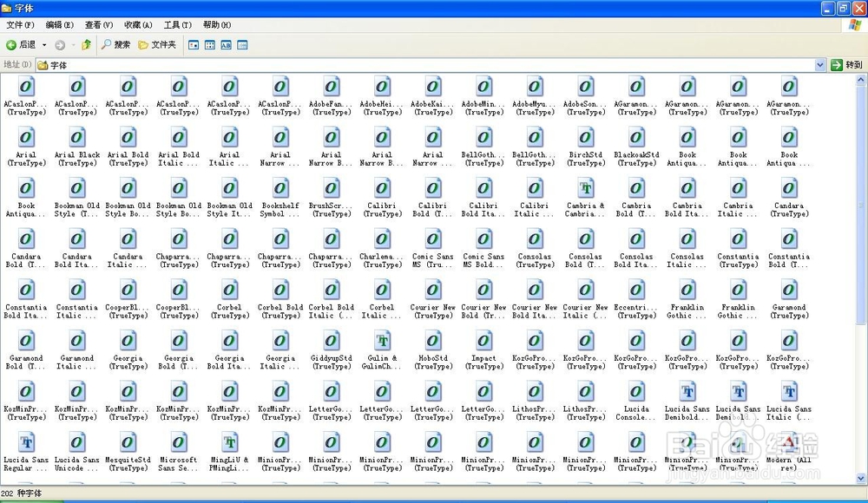This screenshot has width=868, height=503.
Task: Open the 工具 (Tools) menu
Action: coord(176,25)
